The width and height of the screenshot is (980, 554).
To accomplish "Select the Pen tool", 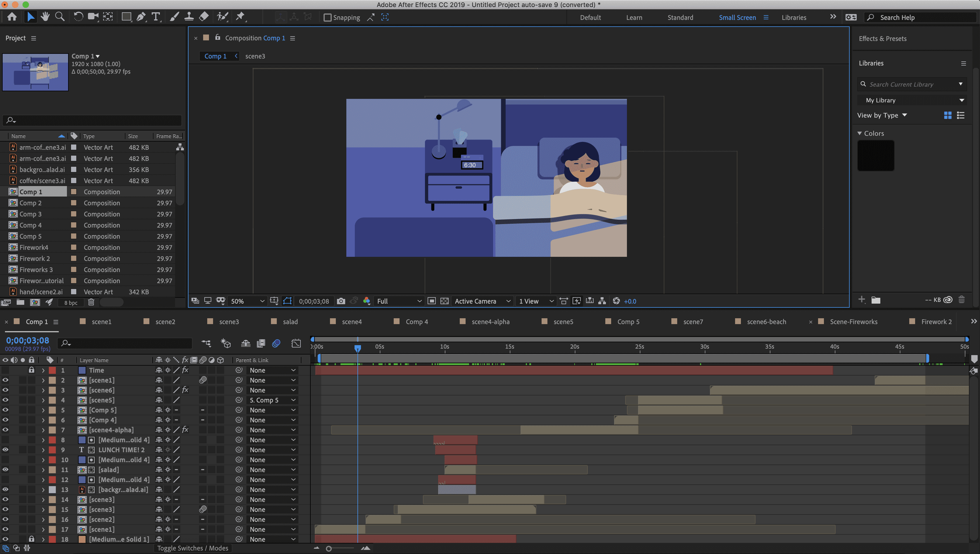I will click(141, 17).
